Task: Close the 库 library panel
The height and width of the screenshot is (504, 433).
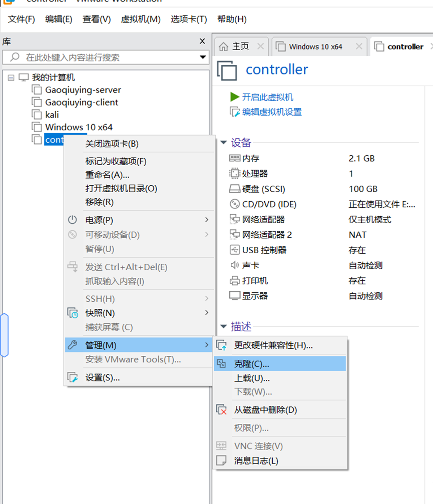Action: coord(202,41)
